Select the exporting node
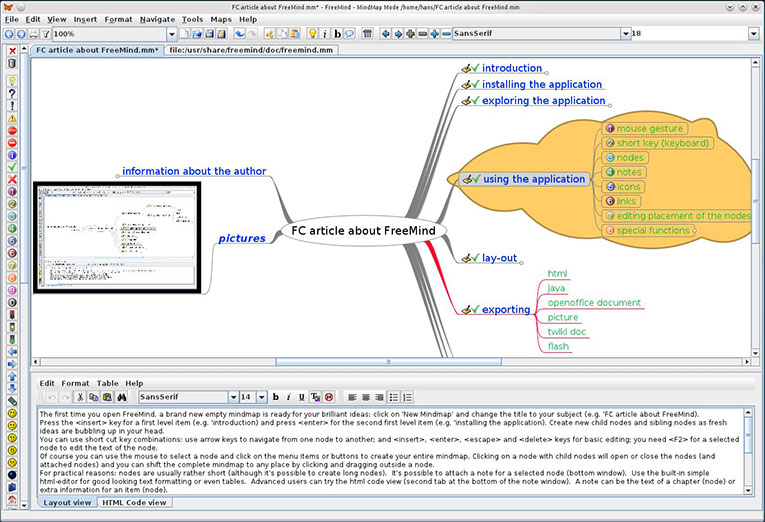The image size is (765, 522). [496, 309]
